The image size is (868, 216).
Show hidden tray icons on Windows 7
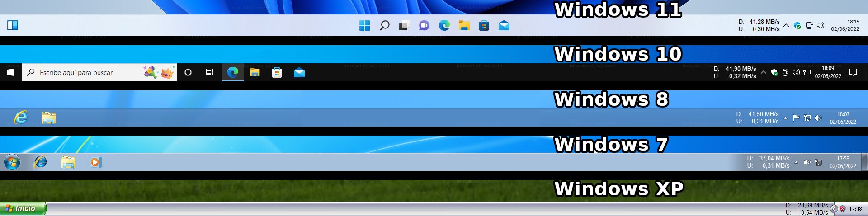[x=796, y=162]
